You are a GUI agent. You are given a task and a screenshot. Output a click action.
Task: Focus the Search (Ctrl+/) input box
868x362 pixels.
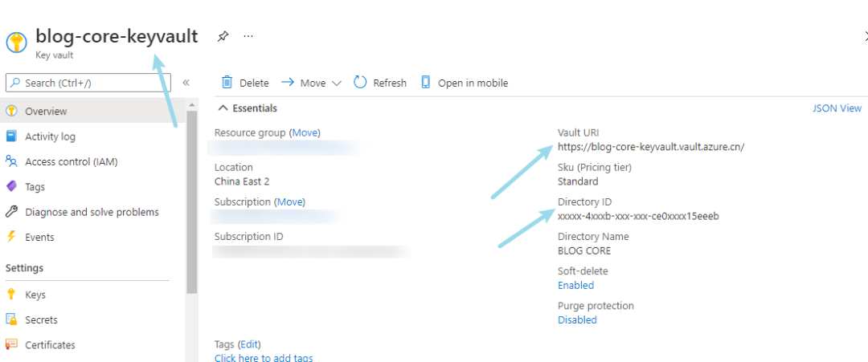pyautogui.click(x=88, y=83)
